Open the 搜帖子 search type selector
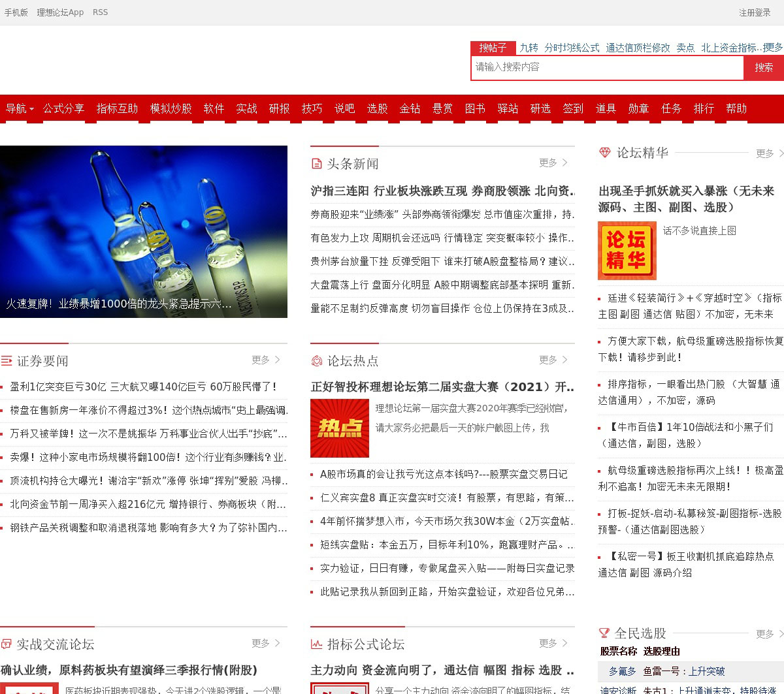784x694 pixels. coord(493,48)
